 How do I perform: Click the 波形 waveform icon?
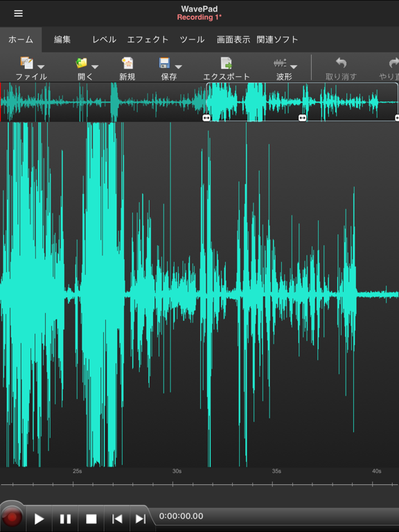[x=280, y=63]
